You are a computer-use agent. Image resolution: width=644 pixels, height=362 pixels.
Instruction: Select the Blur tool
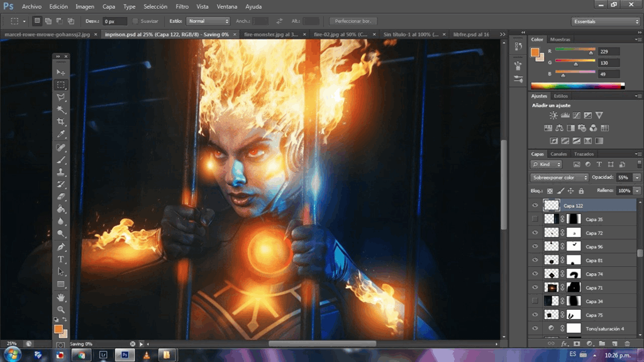click(61, 222)
